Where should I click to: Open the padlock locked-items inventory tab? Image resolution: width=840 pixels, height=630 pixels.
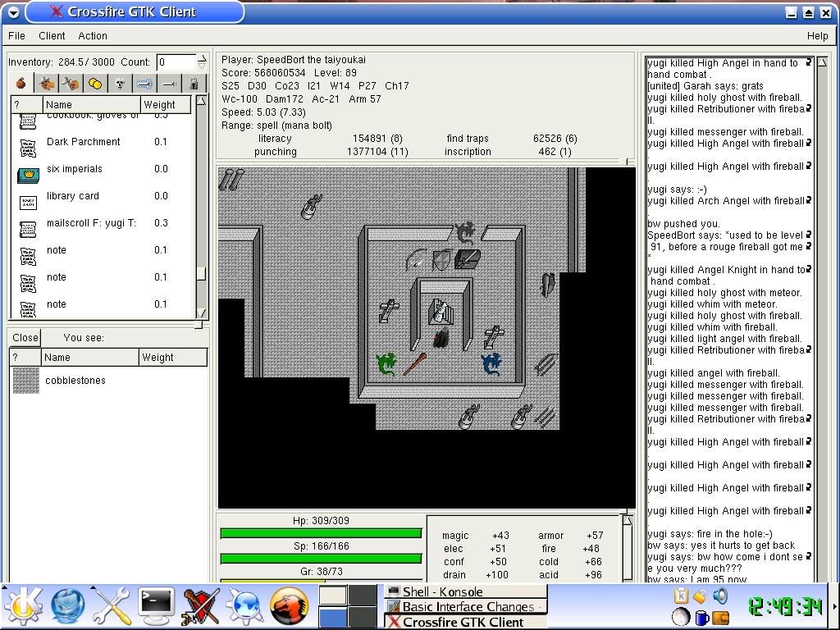coord(194,83)
